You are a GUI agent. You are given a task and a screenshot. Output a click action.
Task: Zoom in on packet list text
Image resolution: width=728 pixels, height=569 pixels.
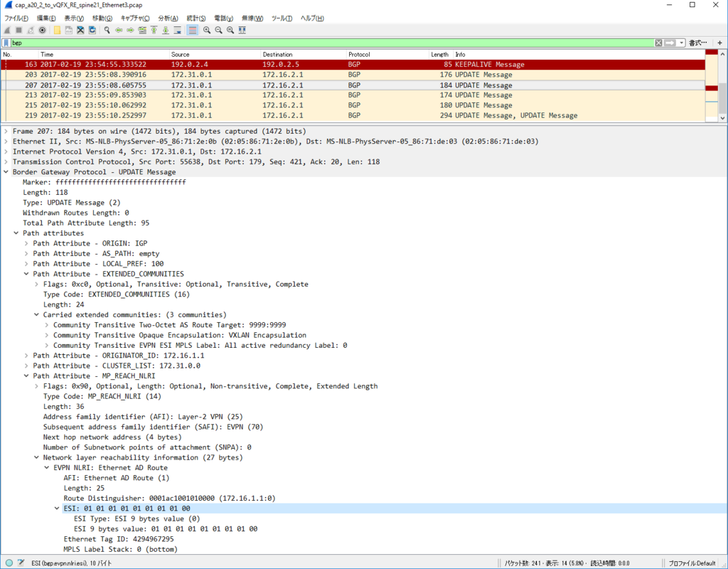(206, 30)
